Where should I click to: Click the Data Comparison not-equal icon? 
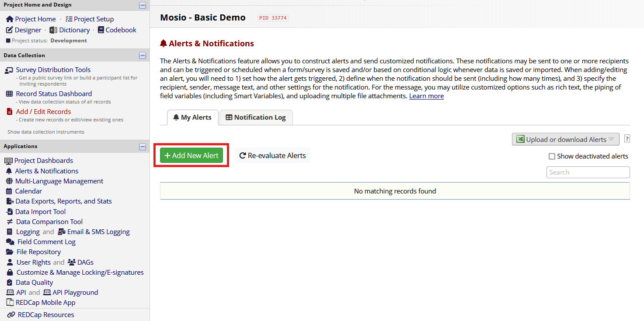pyautogui.click(x=10, y=222)
